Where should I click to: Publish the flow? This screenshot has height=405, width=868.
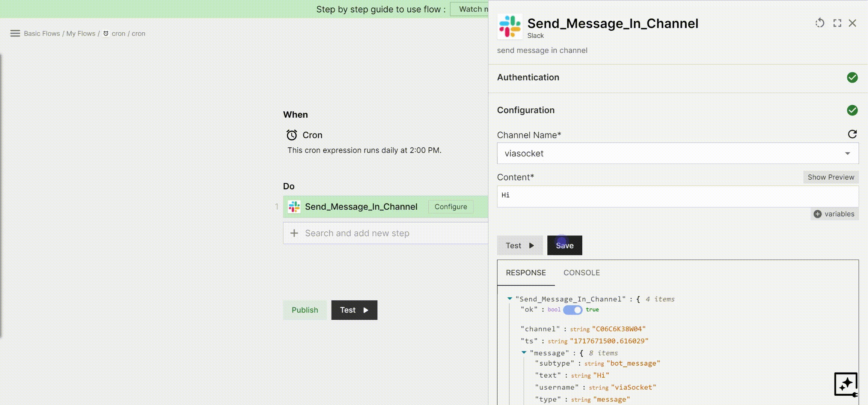click(x=305, y=310)
